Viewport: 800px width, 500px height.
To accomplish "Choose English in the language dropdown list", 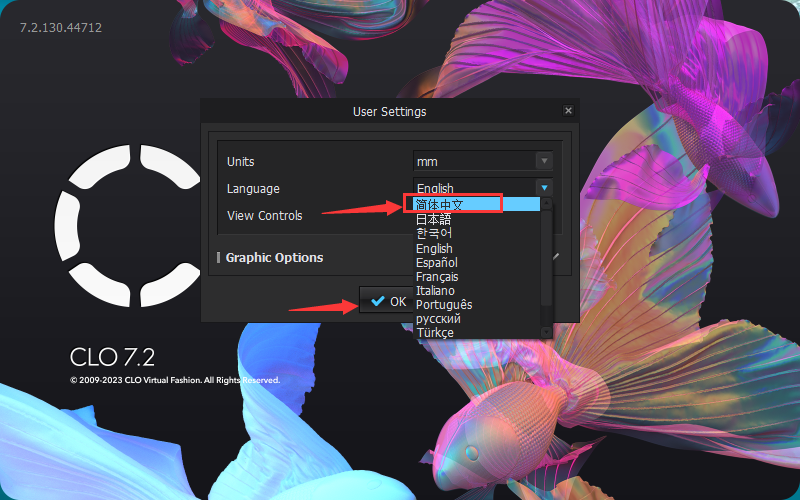I will (x=477, y=248).
